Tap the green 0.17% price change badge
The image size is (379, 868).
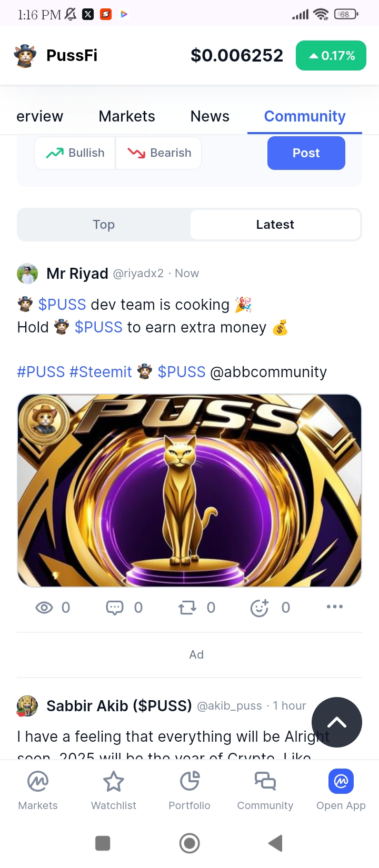click(331, 55)
